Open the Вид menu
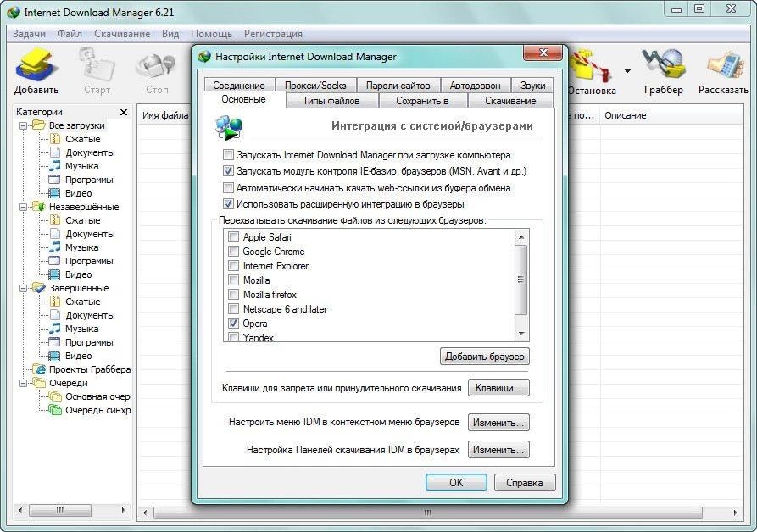 (x=170, y=34)
